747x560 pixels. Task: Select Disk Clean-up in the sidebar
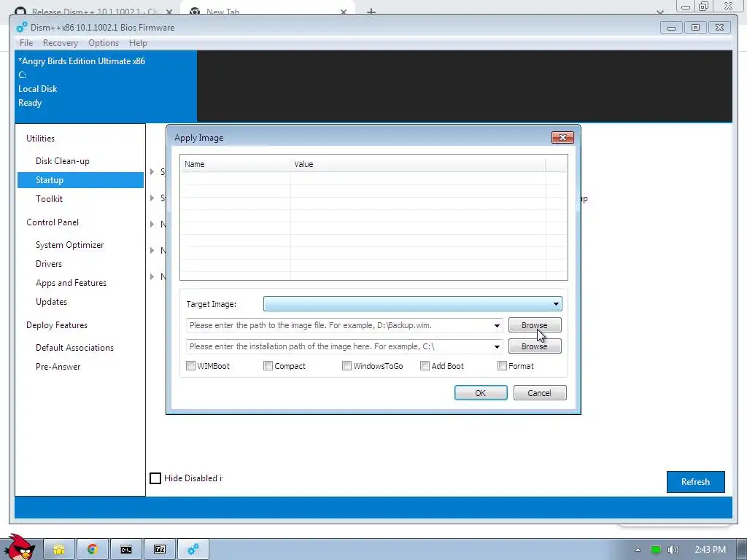pyautogui.click(x=63, y=161)
